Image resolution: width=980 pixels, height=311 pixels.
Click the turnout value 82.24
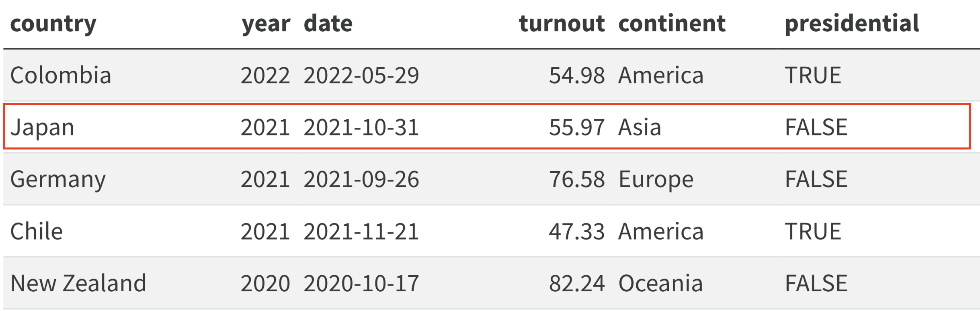pyautogui.click(x=577, y=283)
